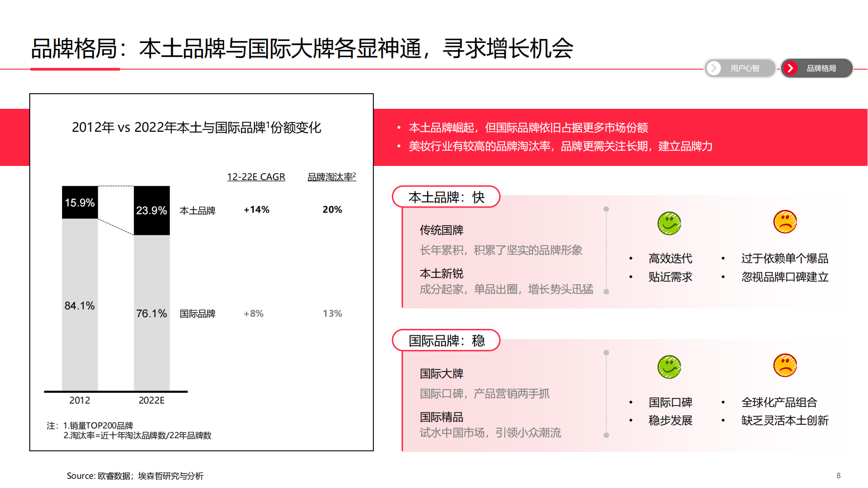Click the red chevron circle beside 品牌格局
This screenshot has height=488, width=868.
tap(790, 68)
